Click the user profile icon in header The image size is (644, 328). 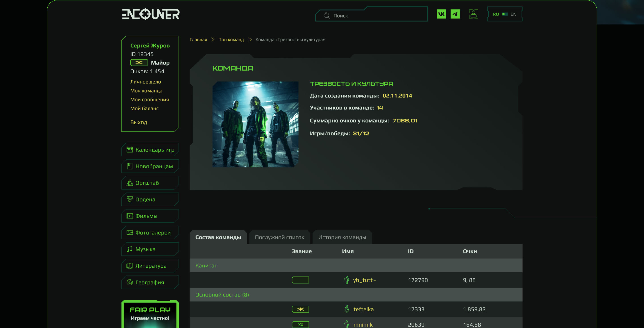click(x=473, y=14)
